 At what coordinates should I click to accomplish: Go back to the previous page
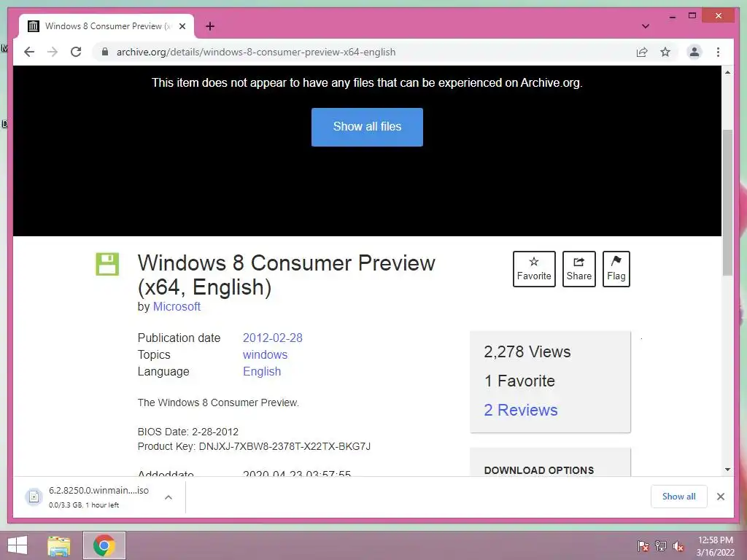29,52
